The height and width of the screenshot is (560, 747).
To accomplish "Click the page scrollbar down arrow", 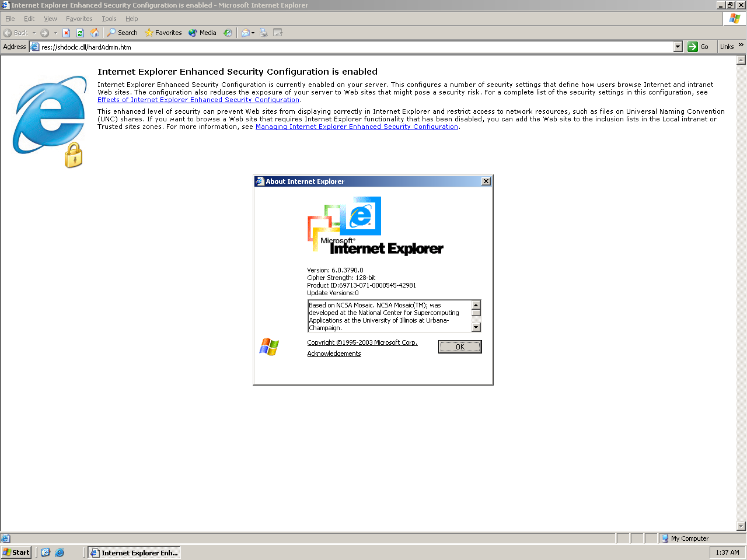I will click(x=741, y=526).
